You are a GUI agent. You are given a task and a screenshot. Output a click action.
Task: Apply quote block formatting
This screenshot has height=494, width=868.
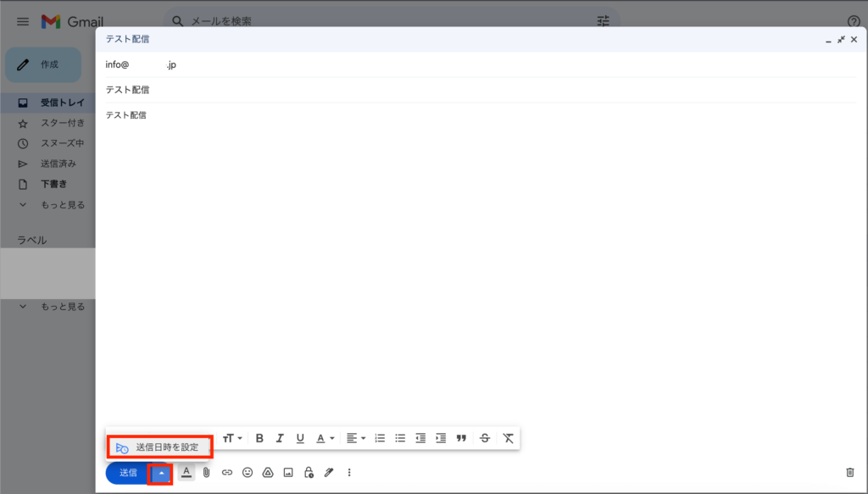461,438
